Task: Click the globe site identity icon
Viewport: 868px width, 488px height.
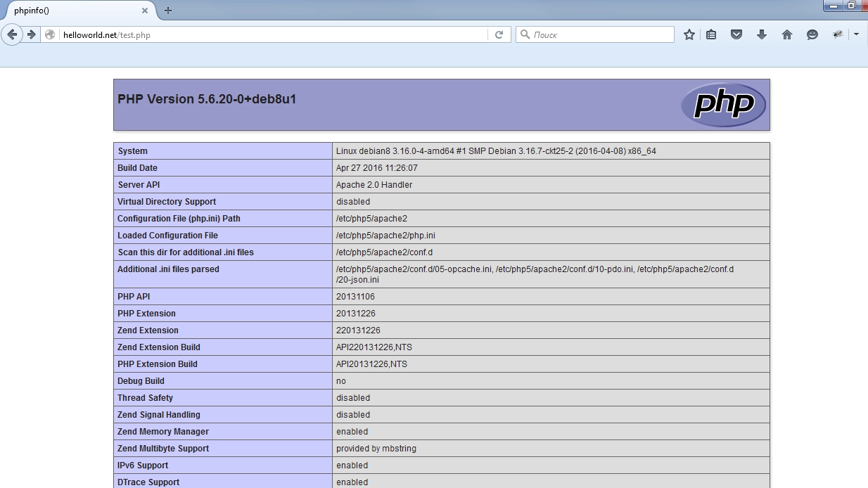Action: click(50, 34)
